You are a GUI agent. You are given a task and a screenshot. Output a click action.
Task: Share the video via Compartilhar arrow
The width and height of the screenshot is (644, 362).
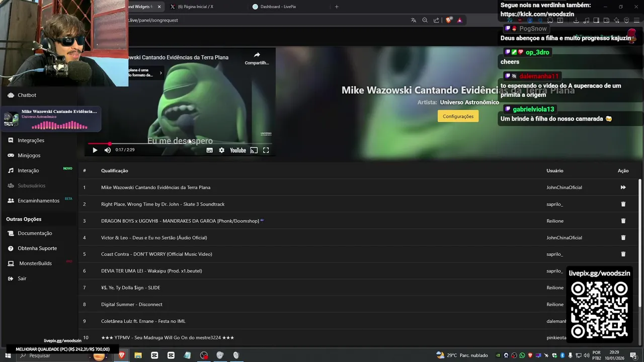[x=257, y=58]
